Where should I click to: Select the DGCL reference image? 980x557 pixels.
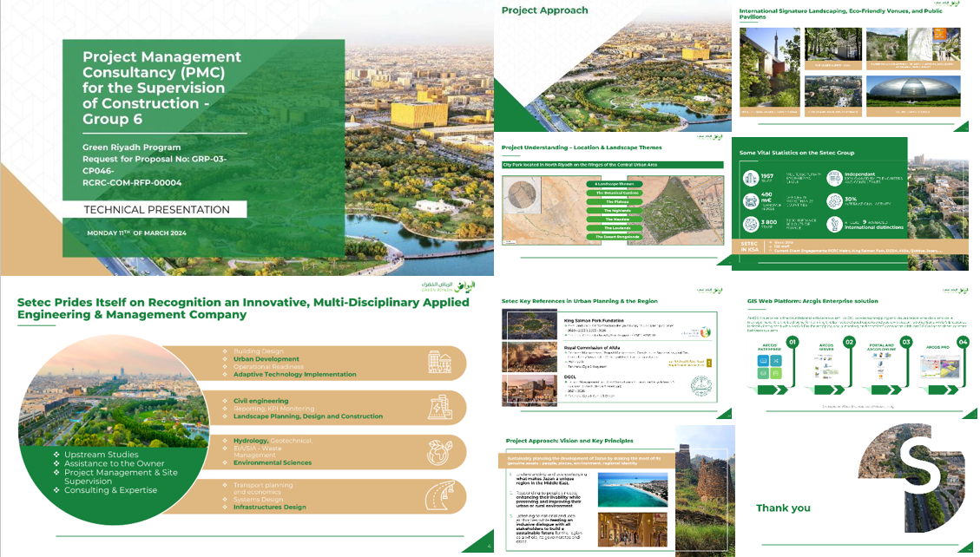tap(529, 390)
